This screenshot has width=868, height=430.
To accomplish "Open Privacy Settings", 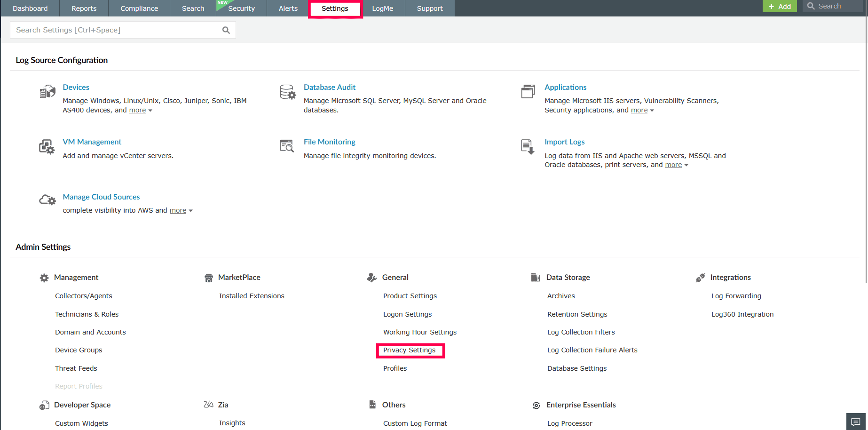I will [x=409, y=350].
